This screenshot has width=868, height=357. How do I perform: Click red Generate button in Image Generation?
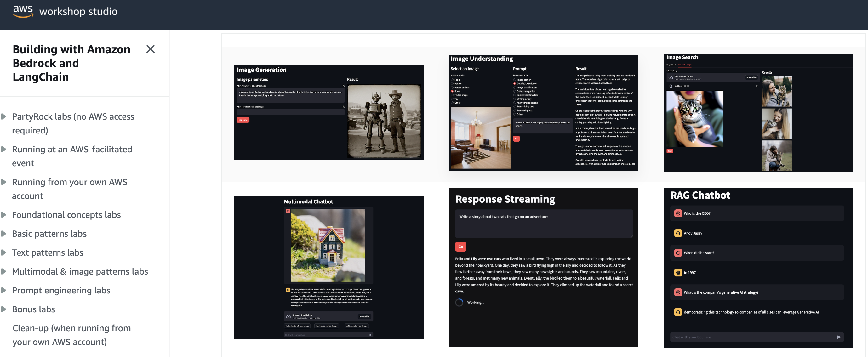click(243, 120)
